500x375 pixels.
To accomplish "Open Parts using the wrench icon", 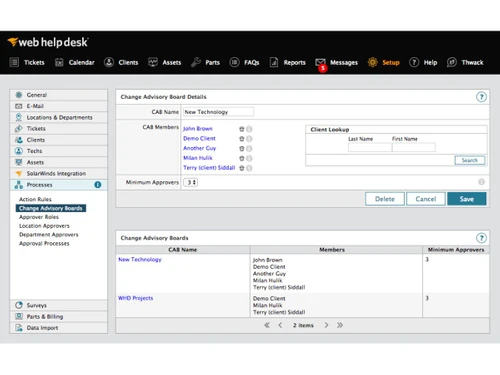I will [196, 62].
